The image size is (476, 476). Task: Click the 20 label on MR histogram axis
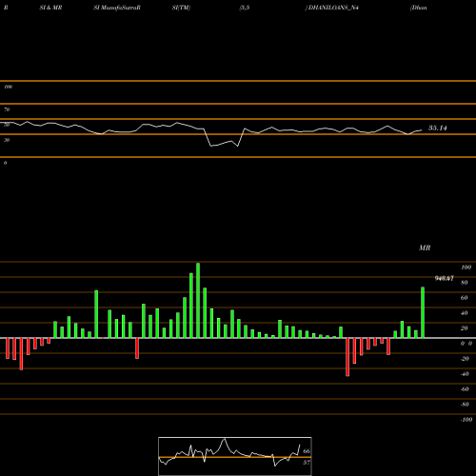[x=465, y=328]
